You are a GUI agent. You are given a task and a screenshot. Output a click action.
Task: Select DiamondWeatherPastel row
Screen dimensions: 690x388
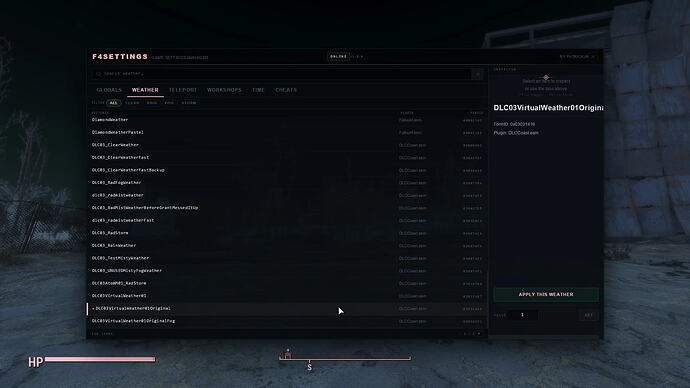tap(287, 132)
